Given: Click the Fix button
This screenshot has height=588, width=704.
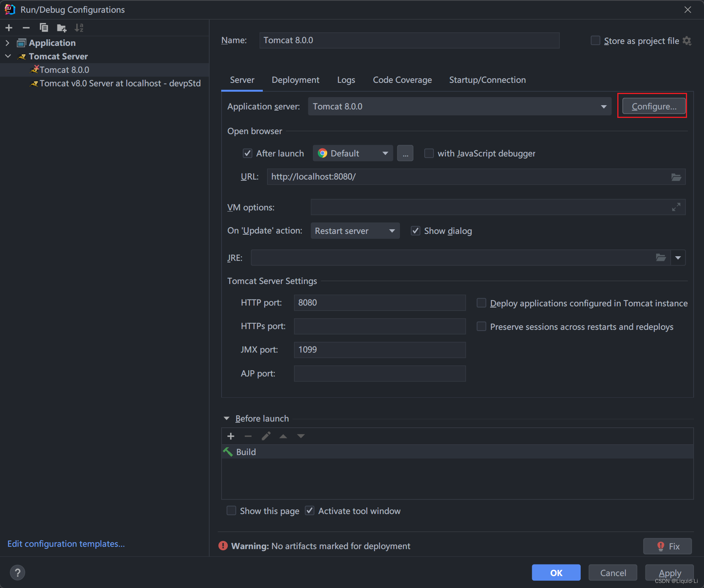Looking at the screenshot, I should pos(667,546).
